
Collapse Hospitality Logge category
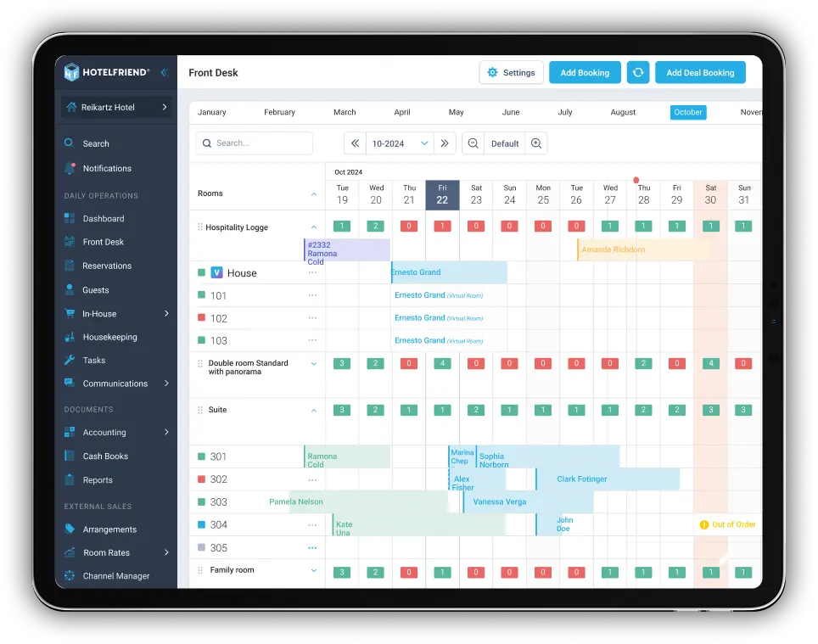coord(314,227)
